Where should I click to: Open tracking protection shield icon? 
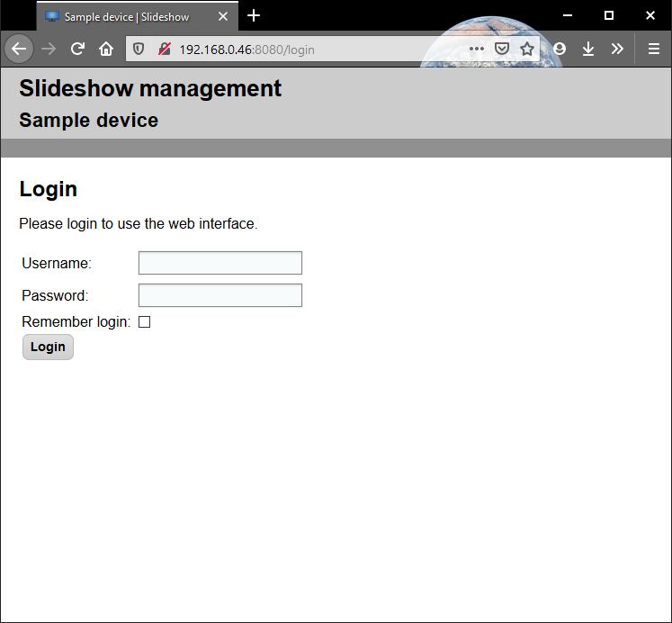pos(139,50)
